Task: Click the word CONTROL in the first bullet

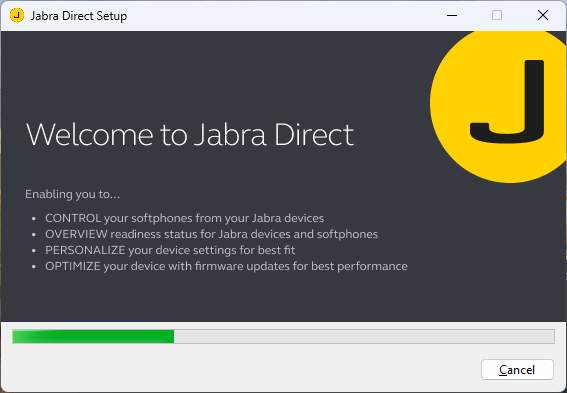Action: (73, 218)
